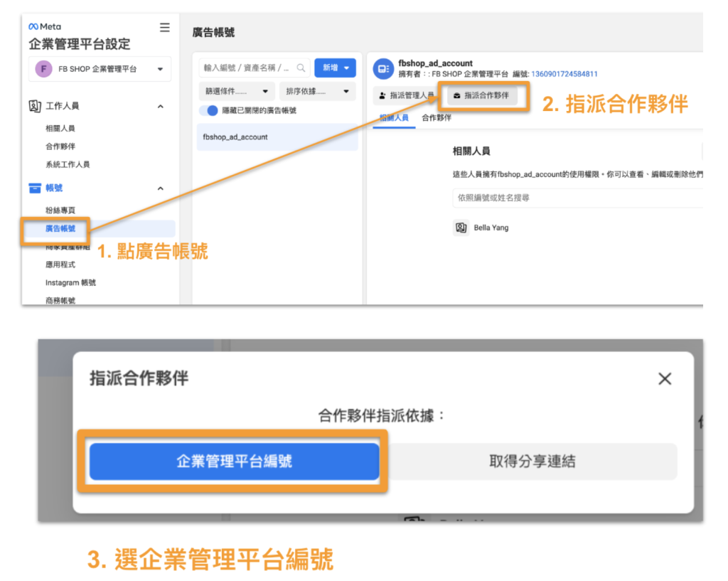Open the sidebar hamburger menu
728x581 pixels.
(164, 27)
